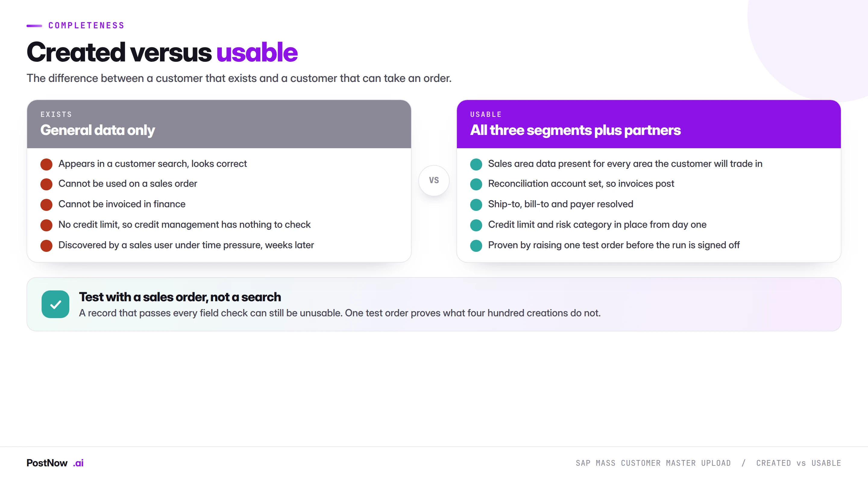Click text 'Cannot be invoiced in finance'

click(122, 204)
